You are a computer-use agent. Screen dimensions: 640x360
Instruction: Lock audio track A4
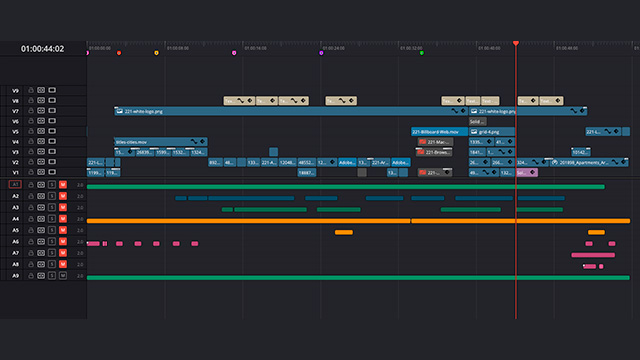(x=31, y=219)
